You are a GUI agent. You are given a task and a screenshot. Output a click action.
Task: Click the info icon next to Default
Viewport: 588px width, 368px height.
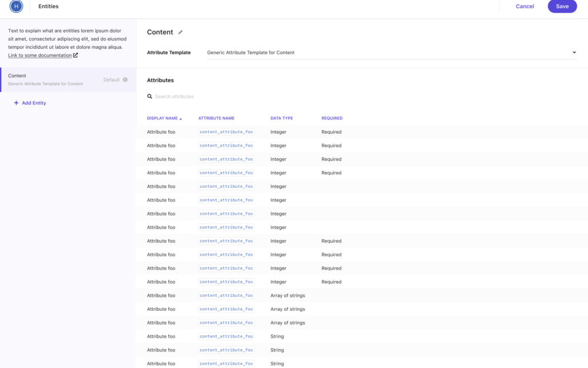pyautogui.click(x=125, y=80)
